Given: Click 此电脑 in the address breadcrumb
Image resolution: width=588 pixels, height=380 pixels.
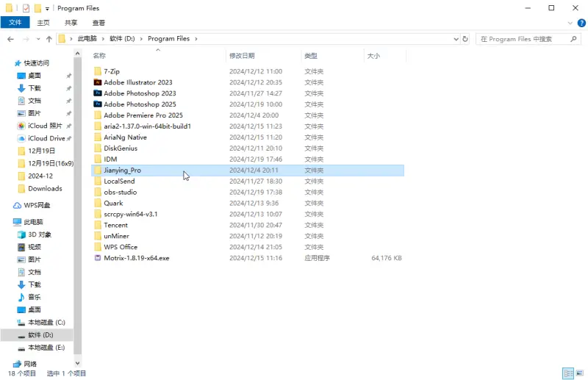Looking at the screenshot, I should pos(87,39).
